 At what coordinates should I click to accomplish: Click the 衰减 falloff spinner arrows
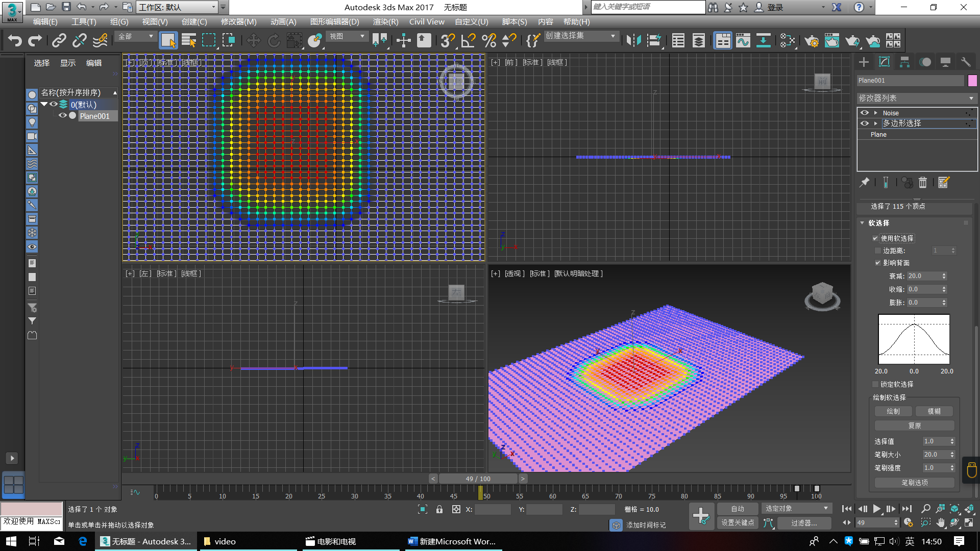click(944, 276)
